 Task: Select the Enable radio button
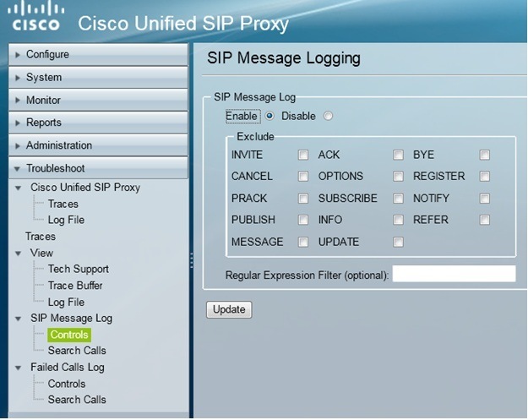pyautogui.click(x=269, y=116)
